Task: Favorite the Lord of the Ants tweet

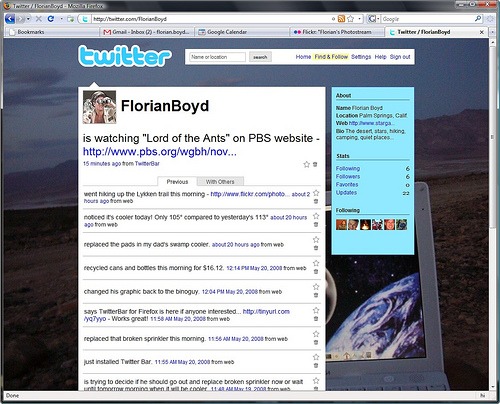Action: (x=306, y=164)
